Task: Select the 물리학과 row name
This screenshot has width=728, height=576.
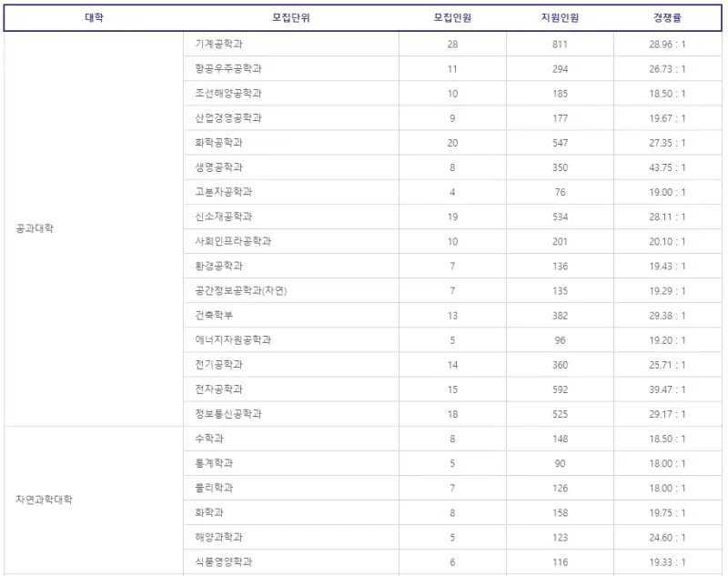Action: 214,488
